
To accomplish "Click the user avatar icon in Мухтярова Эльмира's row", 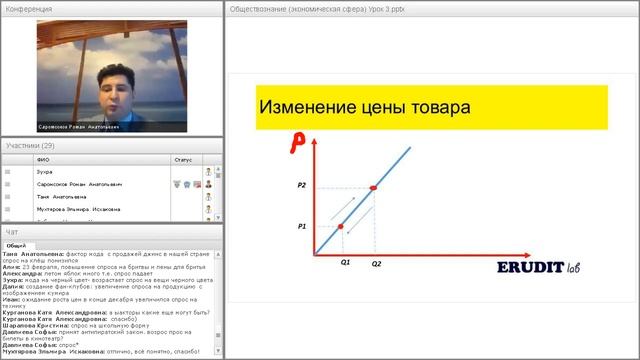I will pyautogui.click(x=209, y=209).
